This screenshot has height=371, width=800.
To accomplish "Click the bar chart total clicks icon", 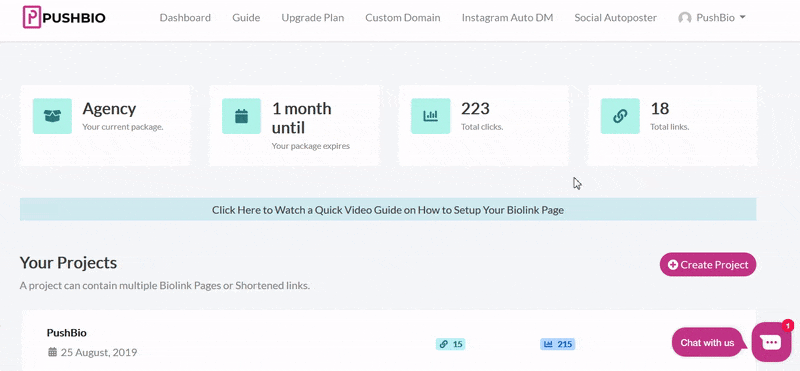I will click(431, 116).
